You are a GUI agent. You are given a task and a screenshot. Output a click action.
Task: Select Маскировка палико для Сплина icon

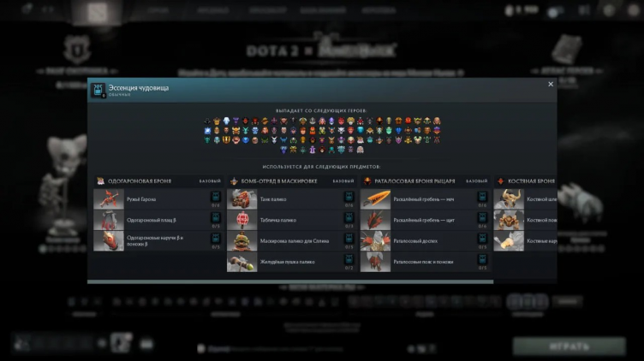pos(242,241)
